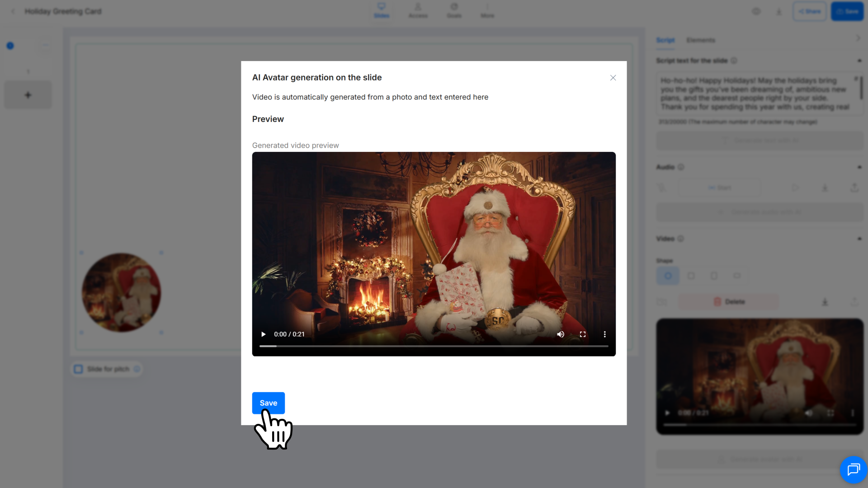Add a new slide with plus button

(x=28, y=95)
